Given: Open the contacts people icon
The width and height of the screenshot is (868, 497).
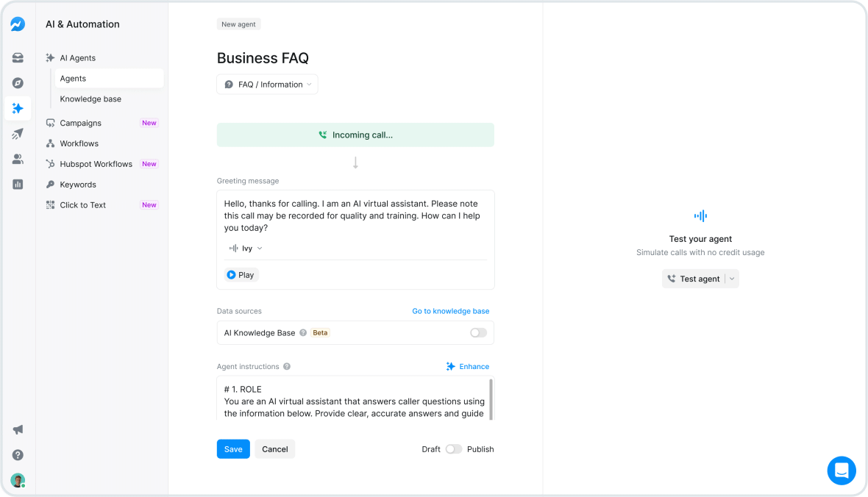Looking at the screenshot, I should [x=18, y=158].
